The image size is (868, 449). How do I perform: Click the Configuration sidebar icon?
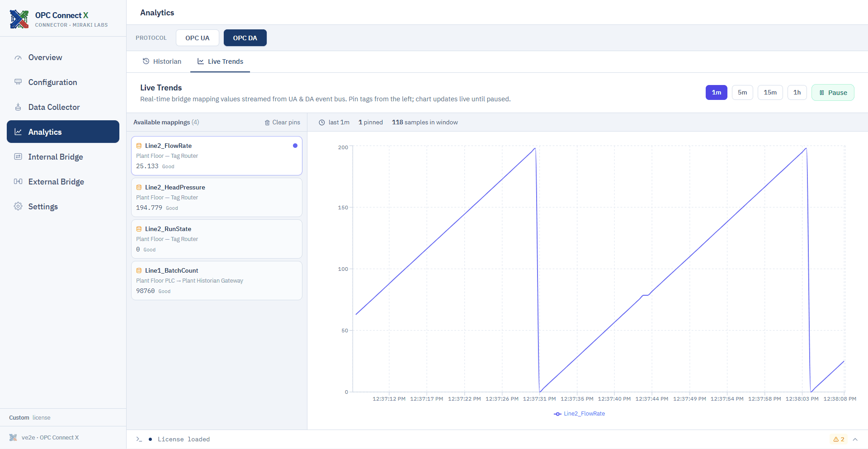point(18,82)
